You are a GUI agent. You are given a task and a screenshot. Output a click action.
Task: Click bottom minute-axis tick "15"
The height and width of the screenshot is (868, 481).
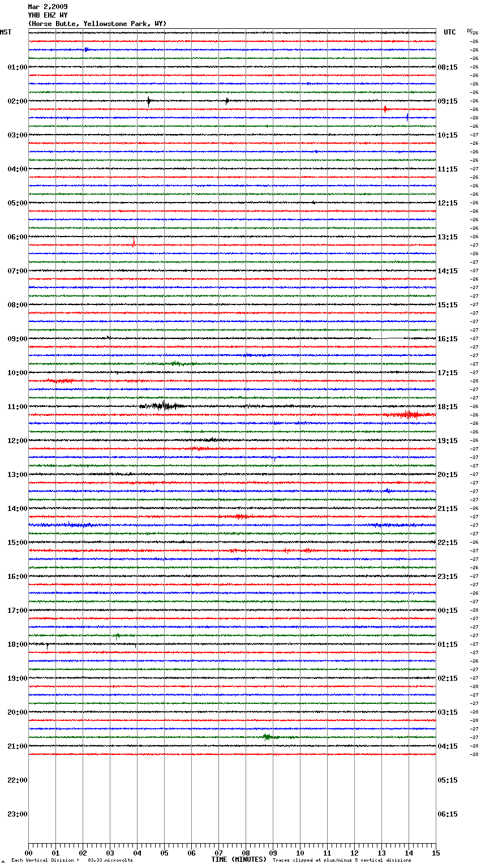436,853
